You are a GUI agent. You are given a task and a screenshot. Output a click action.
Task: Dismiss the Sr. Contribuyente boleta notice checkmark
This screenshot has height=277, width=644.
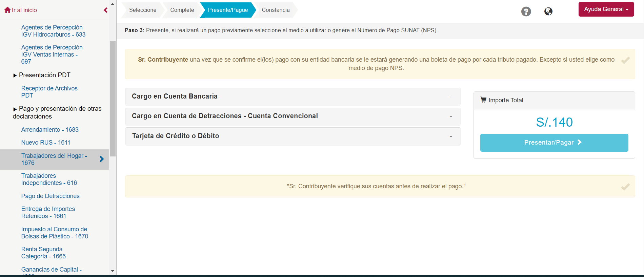click(625, 60)
